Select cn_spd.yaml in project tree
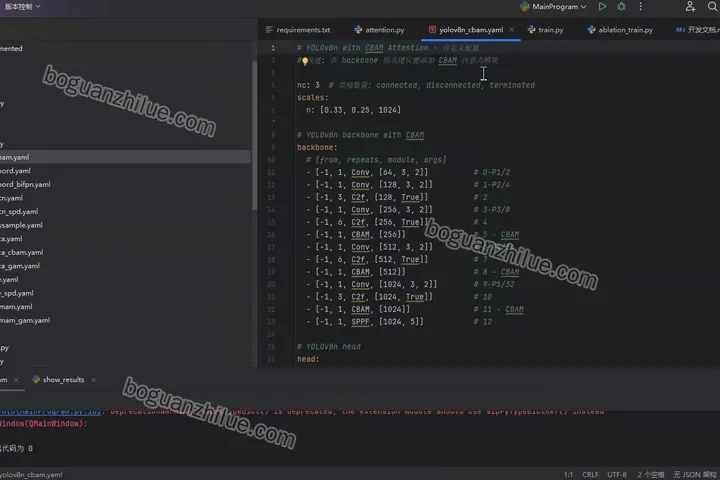720x480 pixels. coord(19,212)
